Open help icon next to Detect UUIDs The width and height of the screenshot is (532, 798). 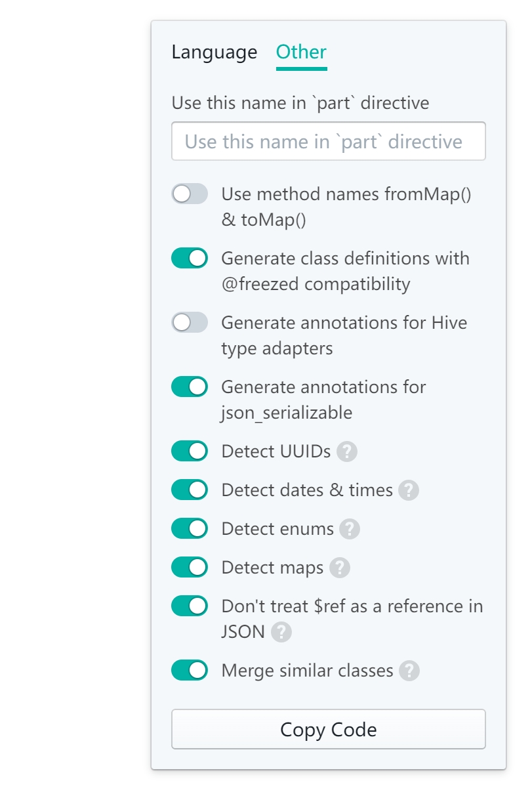click(x=347, y=451)
